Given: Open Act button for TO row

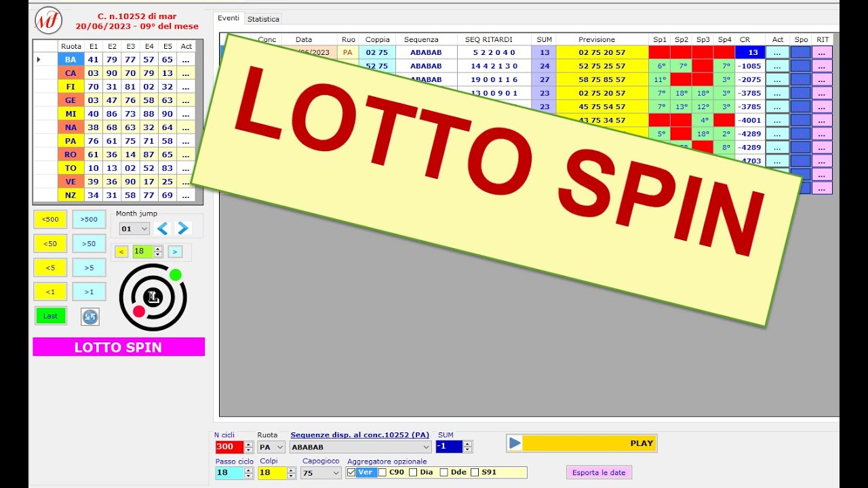Looking at the screenshot, I should point(186,168).
